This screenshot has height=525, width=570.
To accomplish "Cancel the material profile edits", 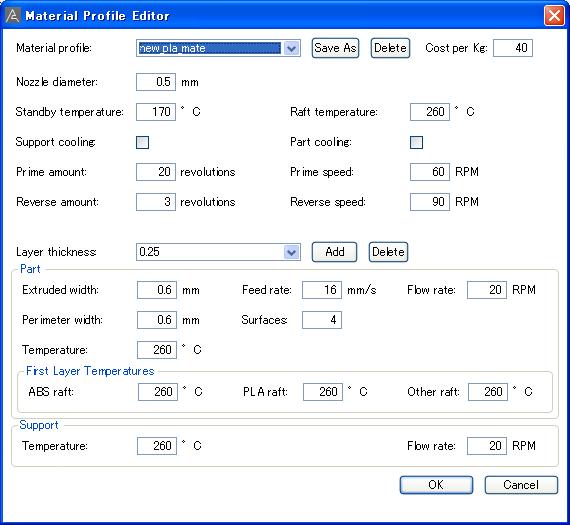I will 521,485.
